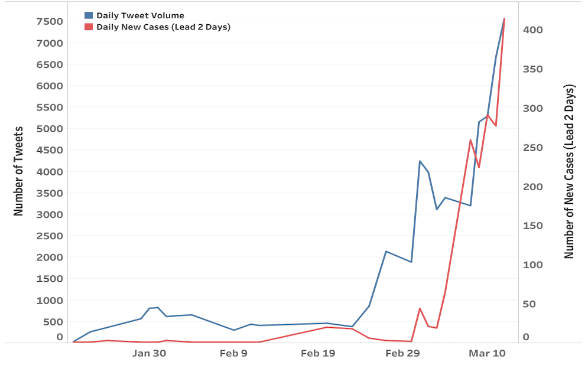Click the blue Daily Tweet Volume legend swatch
This screenshot has width=588, height=365.
tap(89, 15)
